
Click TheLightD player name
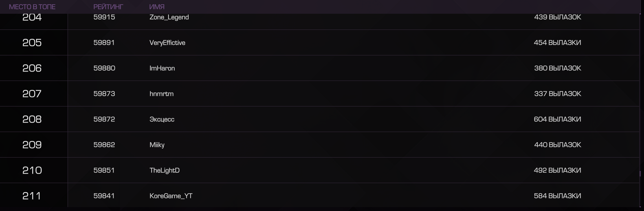165,171
